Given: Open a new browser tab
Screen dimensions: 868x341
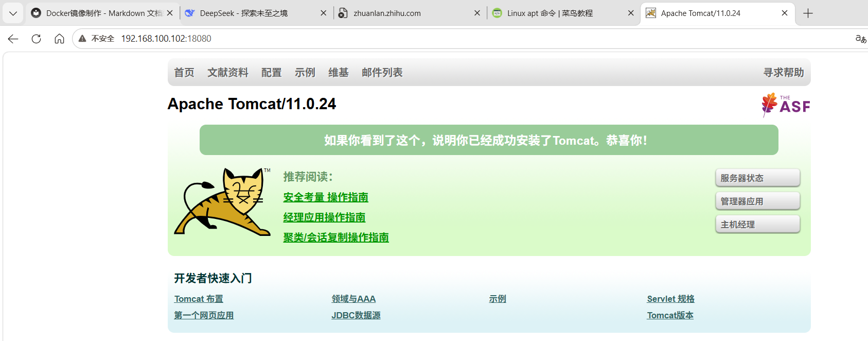Looking at the screenshot, I should tap(808, 13).
